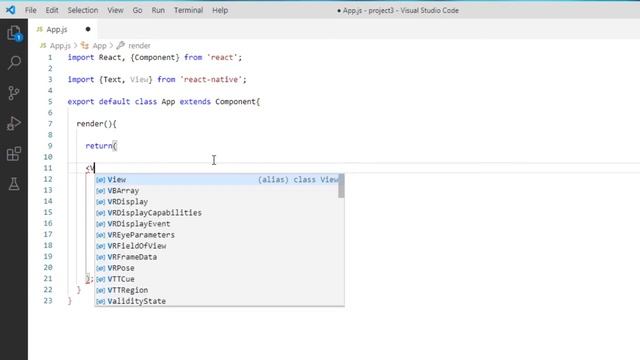Open the File menu
640x360 pixels.
31,10
